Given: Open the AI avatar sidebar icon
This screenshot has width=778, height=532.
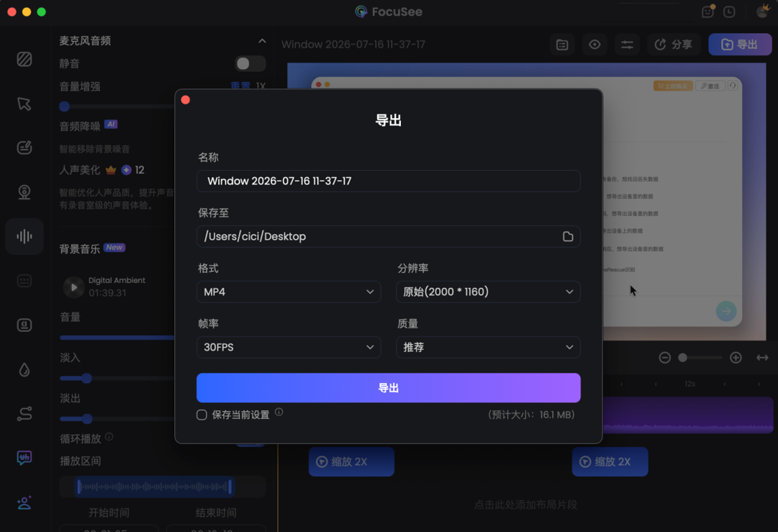Looking at the screenshot, I should pos(24,502).
